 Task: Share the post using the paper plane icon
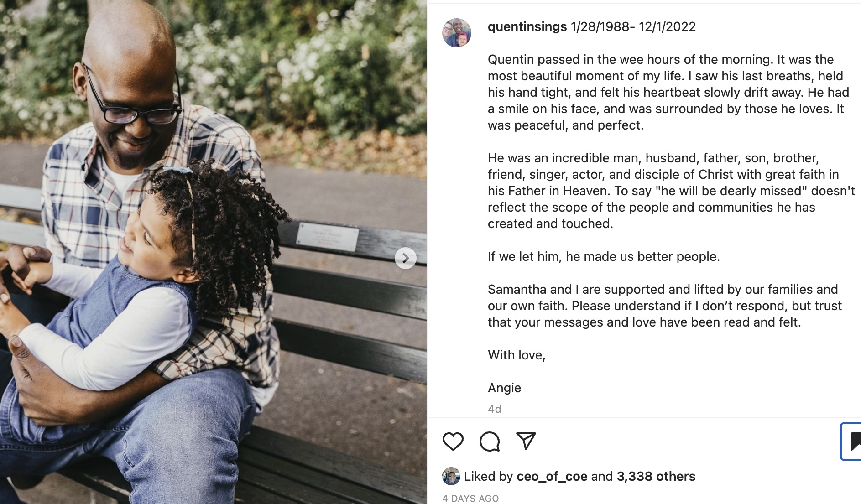pyautogui.click(x=526, y=441)
